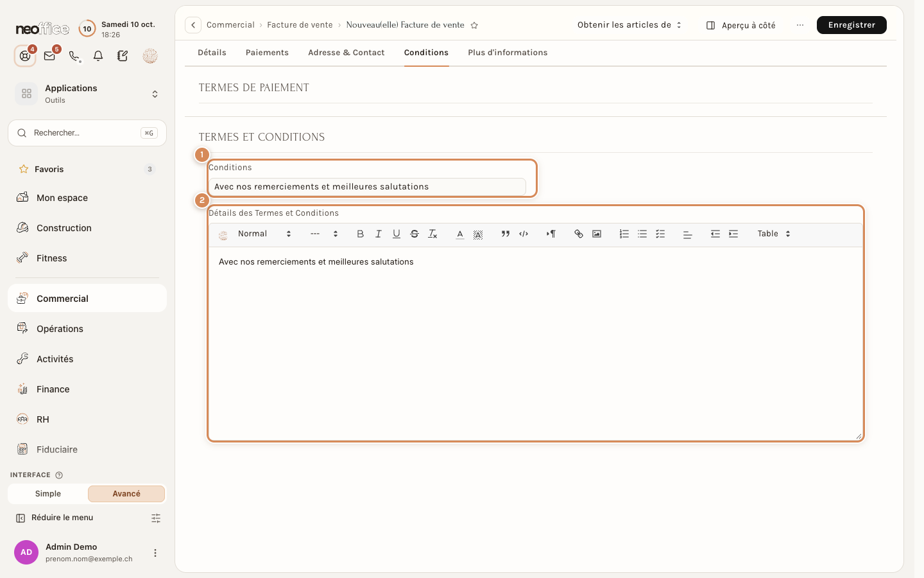Image resolution: width=924 pixels, height=578 pixels.
Task: Open the mail inbox icon
Action: point(49,56)
